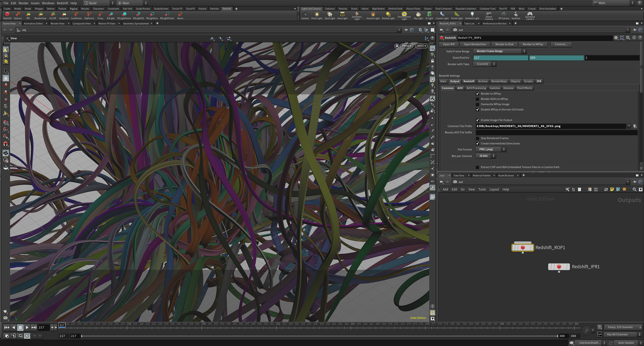Open the Persp viewport menu

point(407,46)
